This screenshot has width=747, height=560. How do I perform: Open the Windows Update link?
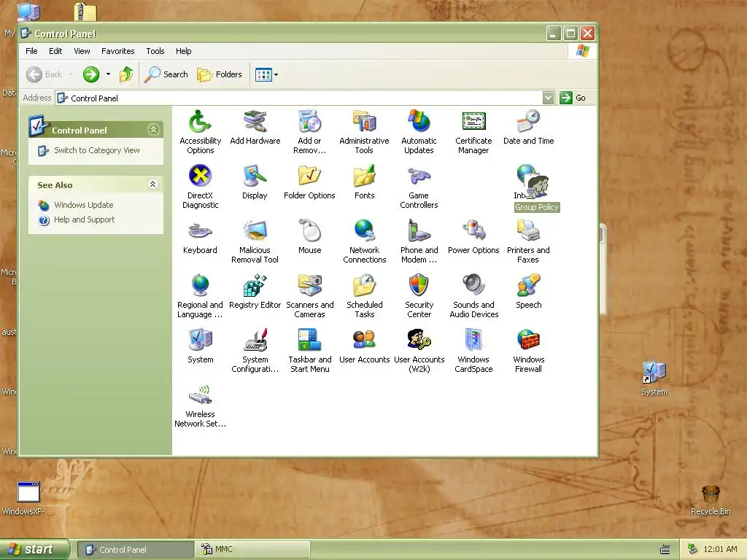click(x=83, y=205)
